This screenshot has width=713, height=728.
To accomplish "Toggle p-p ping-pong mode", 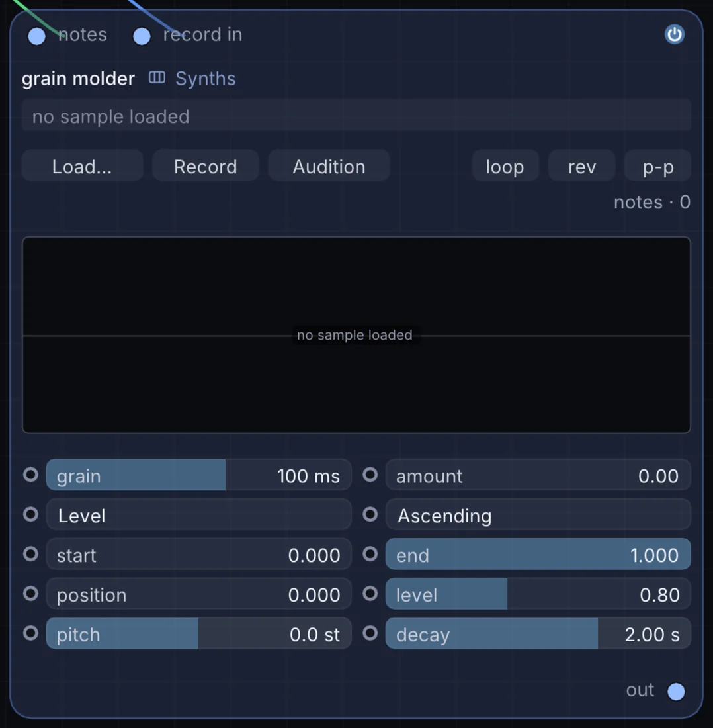I will (658, 165).
